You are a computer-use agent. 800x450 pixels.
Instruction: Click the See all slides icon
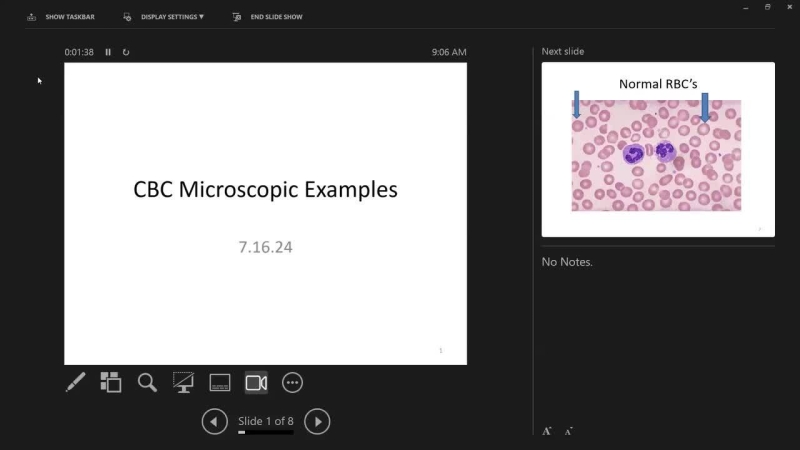pyautogui.click(x=111, y=382)
